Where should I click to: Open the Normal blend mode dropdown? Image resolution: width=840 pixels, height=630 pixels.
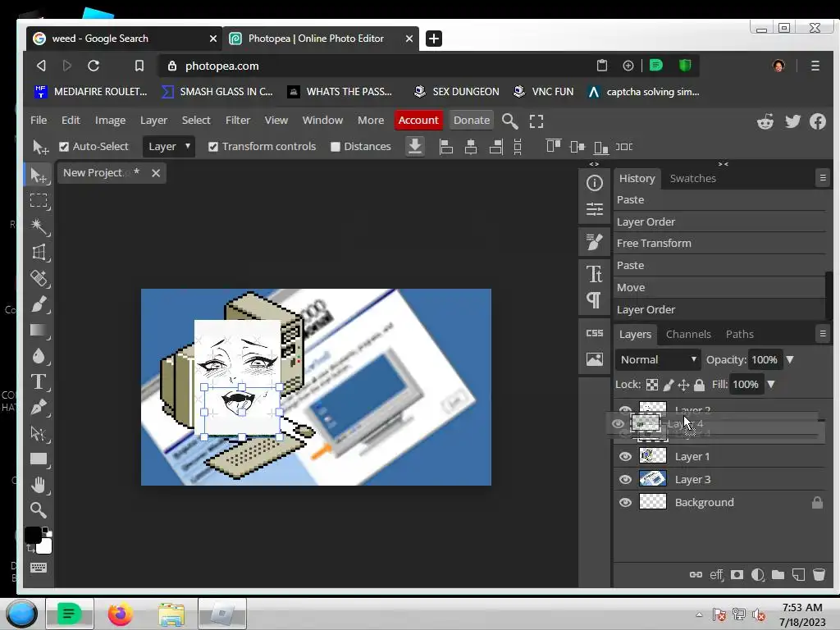tap(659, 359)
